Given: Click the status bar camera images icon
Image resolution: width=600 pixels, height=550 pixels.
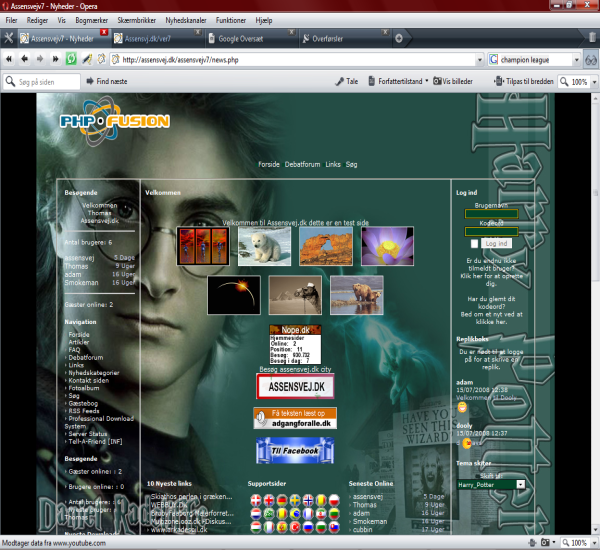Looking at the screenshot, I should pyautogui.click(x=545, y=543).
